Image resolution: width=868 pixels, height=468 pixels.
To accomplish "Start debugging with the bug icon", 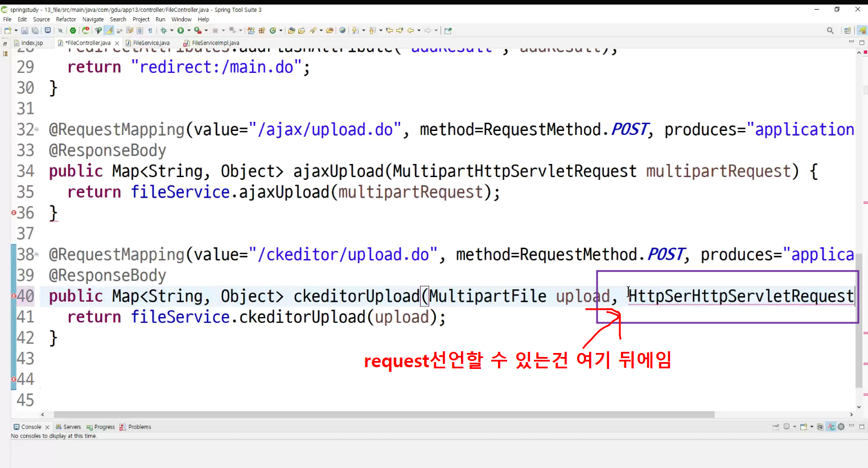I will click(163, 31).
